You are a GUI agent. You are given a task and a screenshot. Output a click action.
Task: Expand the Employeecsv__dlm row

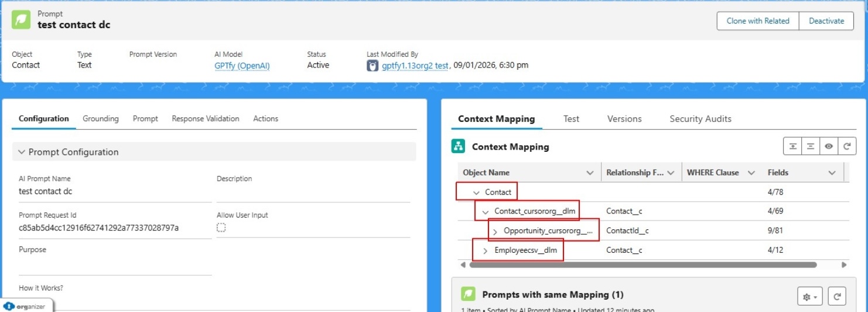point(486,251)
